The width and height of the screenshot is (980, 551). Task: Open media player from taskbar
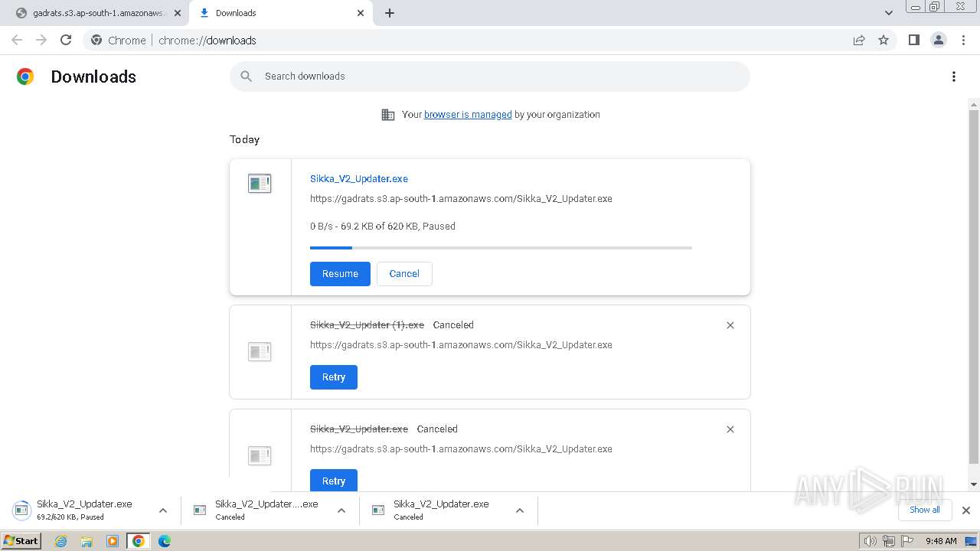coord(113,541)
